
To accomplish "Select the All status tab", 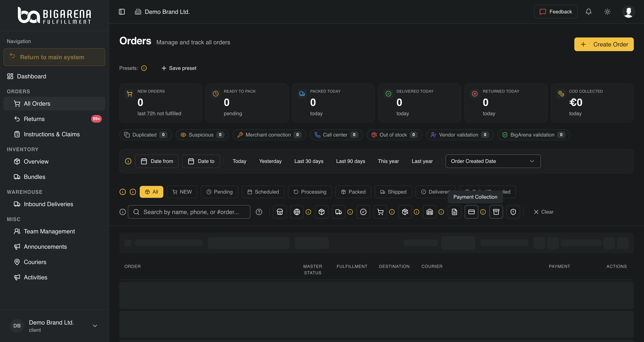I will coord(151,192).
